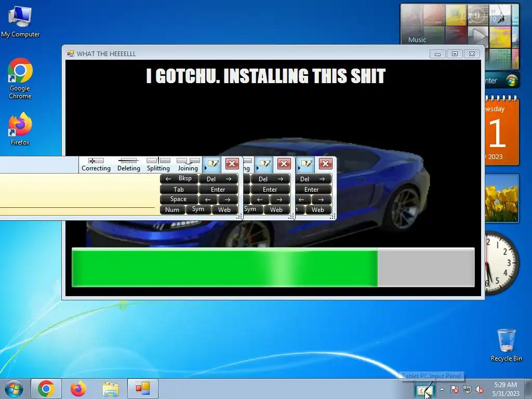Open the Recycle Bin icon
Screen dimensions: 532x399
point(506,345)
